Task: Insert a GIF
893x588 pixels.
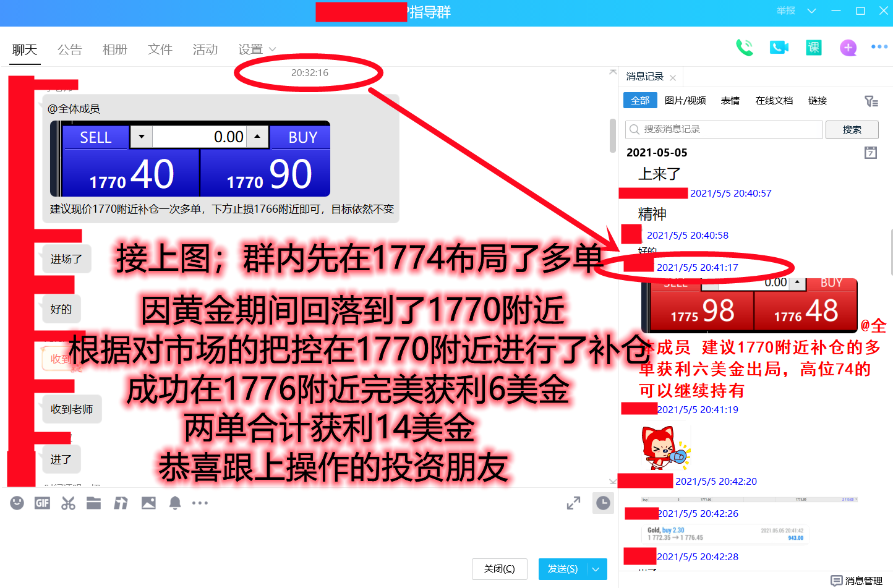Action: [x=42, y=503]
